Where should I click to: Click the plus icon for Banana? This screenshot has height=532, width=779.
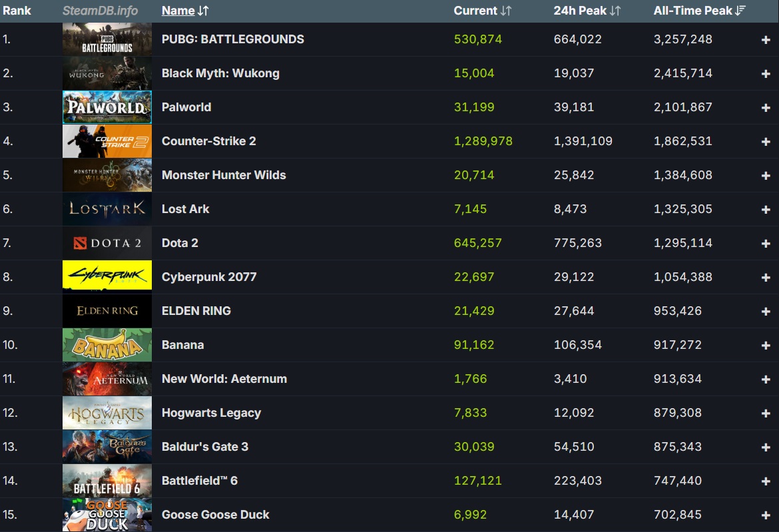pyautogui.click(x=765, y=346)
